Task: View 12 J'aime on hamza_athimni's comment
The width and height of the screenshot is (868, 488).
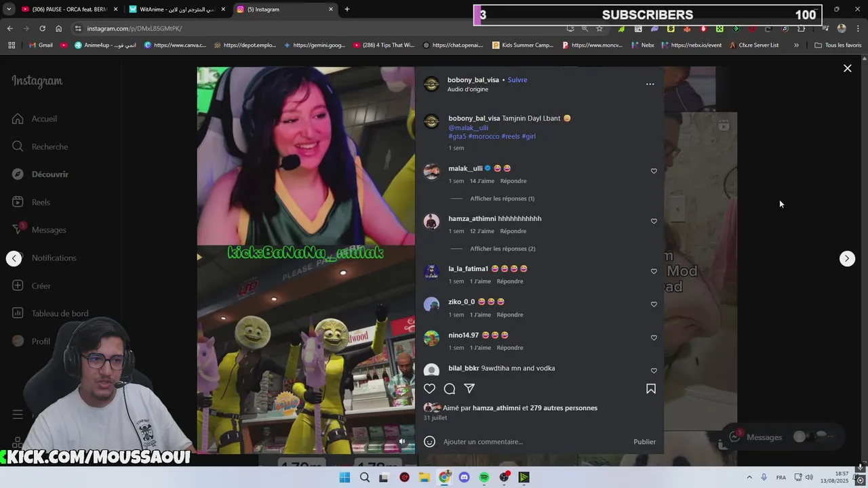Action: click(482, 231)
